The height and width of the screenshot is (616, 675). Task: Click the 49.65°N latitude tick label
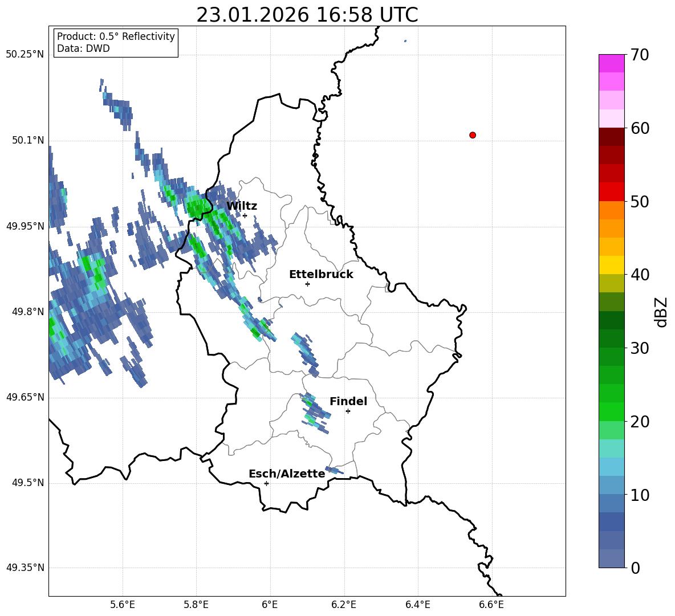(25, 397)
